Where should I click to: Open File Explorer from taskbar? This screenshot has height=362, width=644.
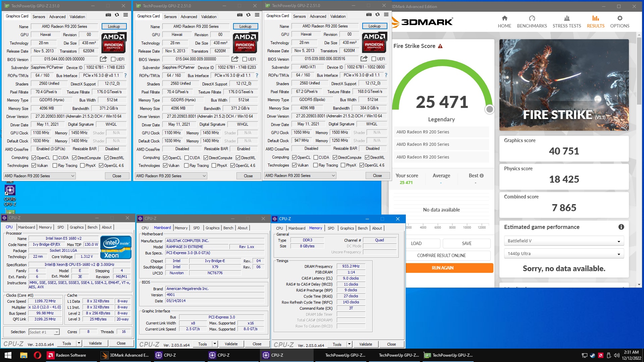(x=23, y=355)
